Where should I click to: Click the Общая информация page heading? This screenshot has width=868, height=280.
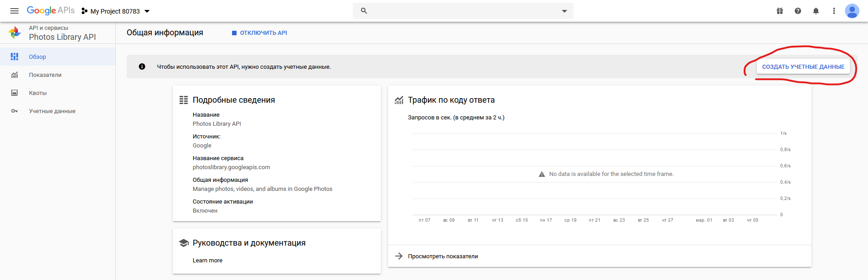165,33
